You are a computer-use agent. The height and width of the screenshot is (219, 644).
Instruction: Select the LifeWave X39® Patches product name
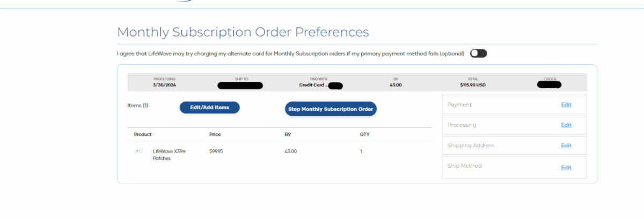coord(169,155)
